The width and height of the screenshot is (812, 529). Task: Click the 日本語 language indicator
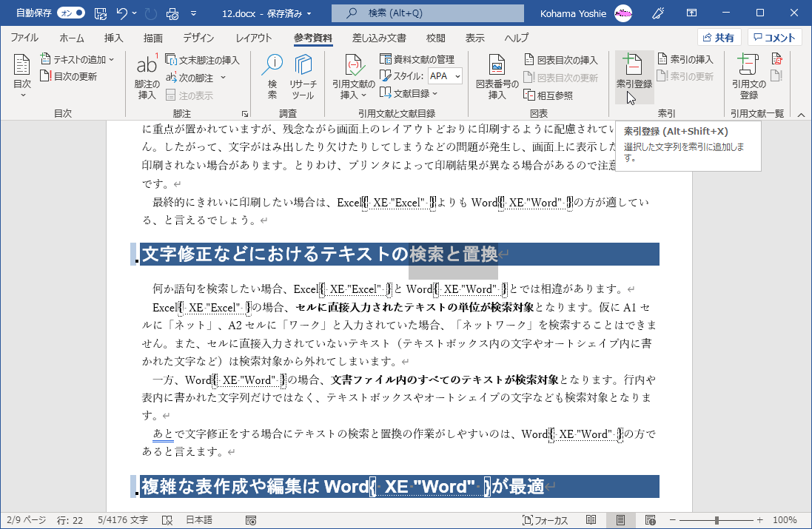tap(199, 519)
